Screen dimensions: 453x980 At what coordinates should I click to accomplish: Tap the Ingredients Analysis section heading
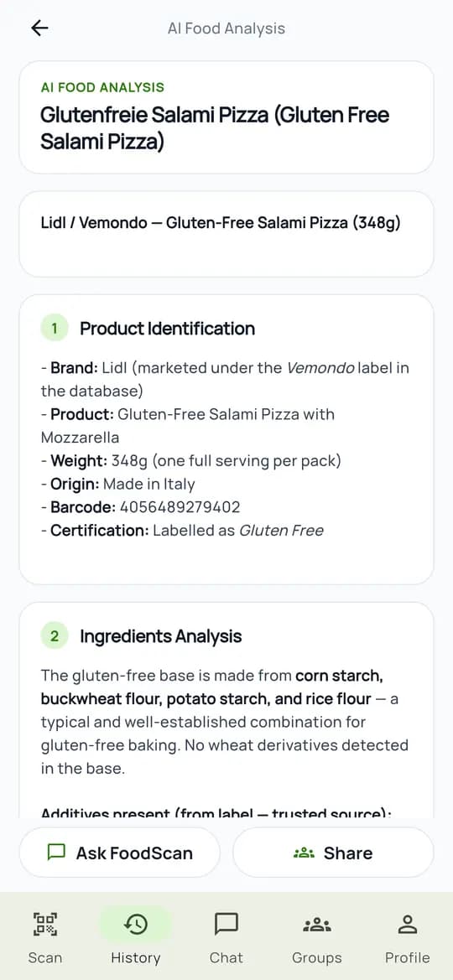coord(161,636)
